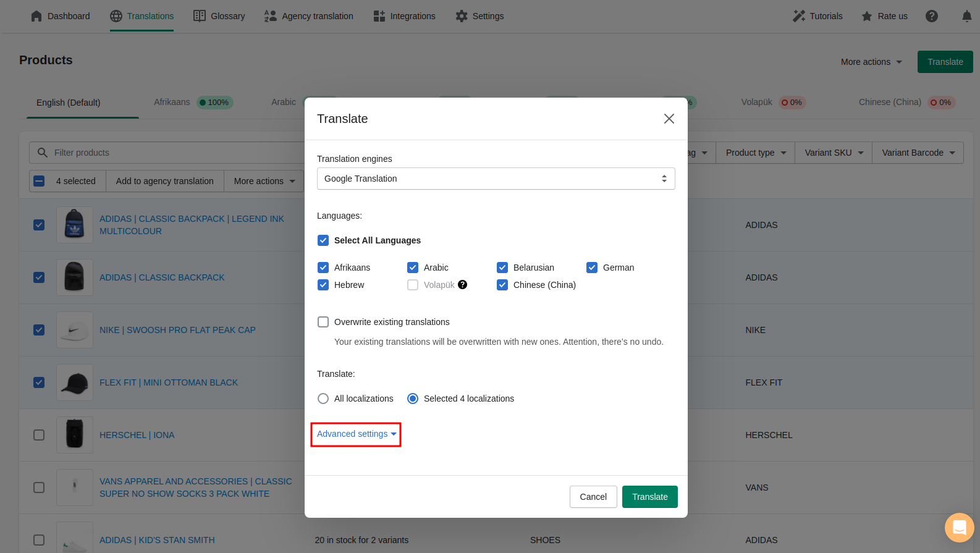The height and width of the screenshot is (553, 980).
Task: Click the Adidas Legend Ink backpack thumbnail
Action: point(75,225)
